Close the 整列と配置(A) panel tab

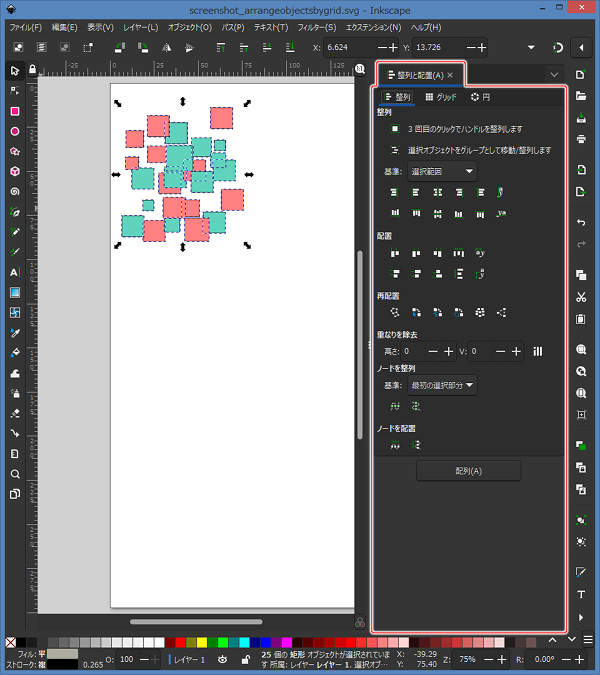[x=450, y=75]
